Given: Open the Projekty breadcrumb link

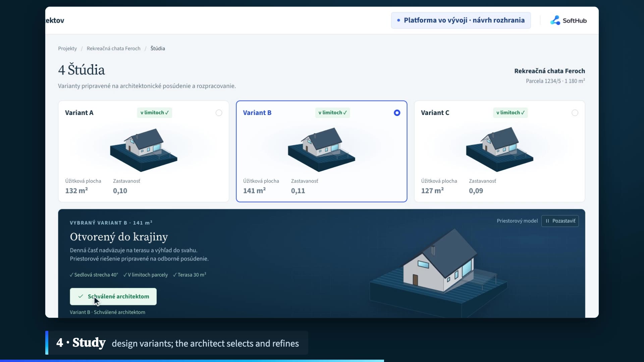Looking at the screenshot, I should [x=67, y=49].
